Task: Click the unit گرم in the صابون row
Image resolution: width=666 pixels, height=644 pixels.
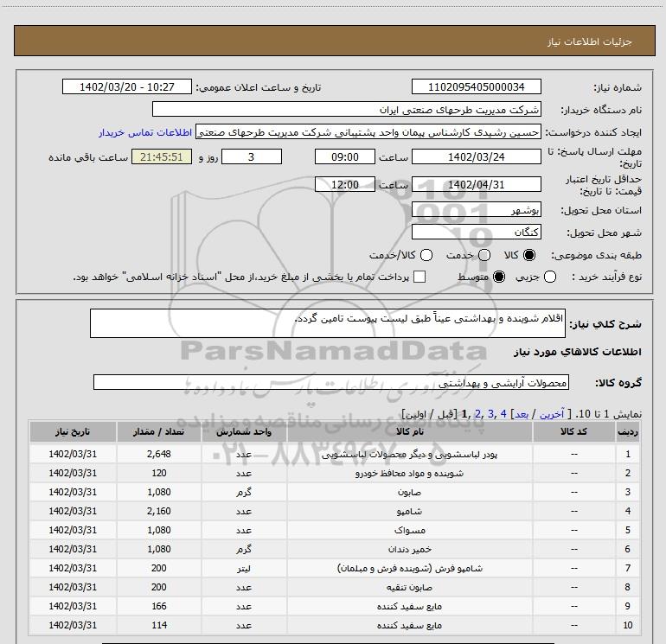Action: coord(244,493)
